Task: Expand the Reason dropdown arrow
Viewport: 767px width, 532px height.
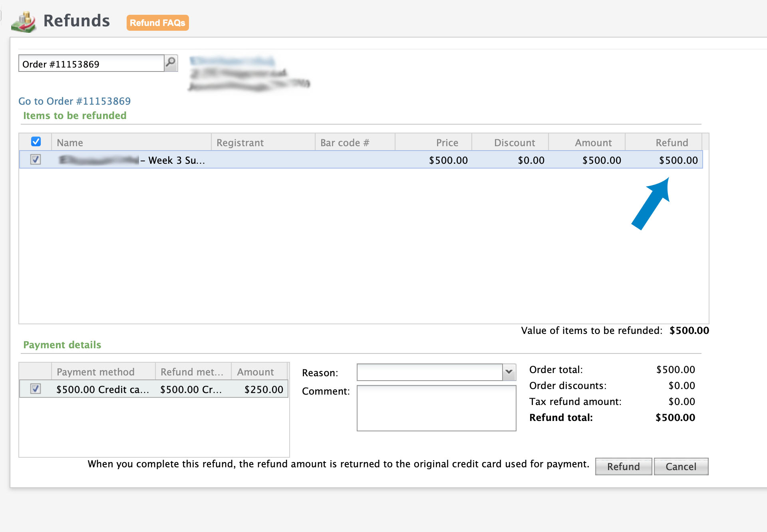Action: pyautogui.click(x=509, y=372)
